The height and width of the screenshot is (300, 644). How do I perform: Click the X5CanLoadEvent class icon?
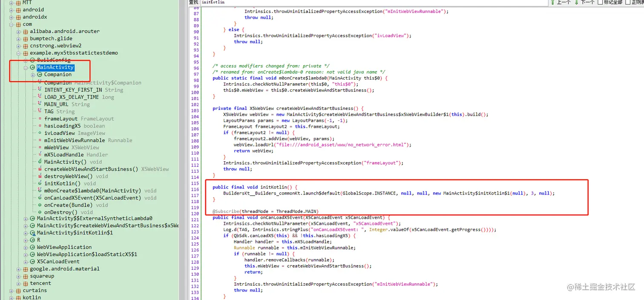click(33, 262)
